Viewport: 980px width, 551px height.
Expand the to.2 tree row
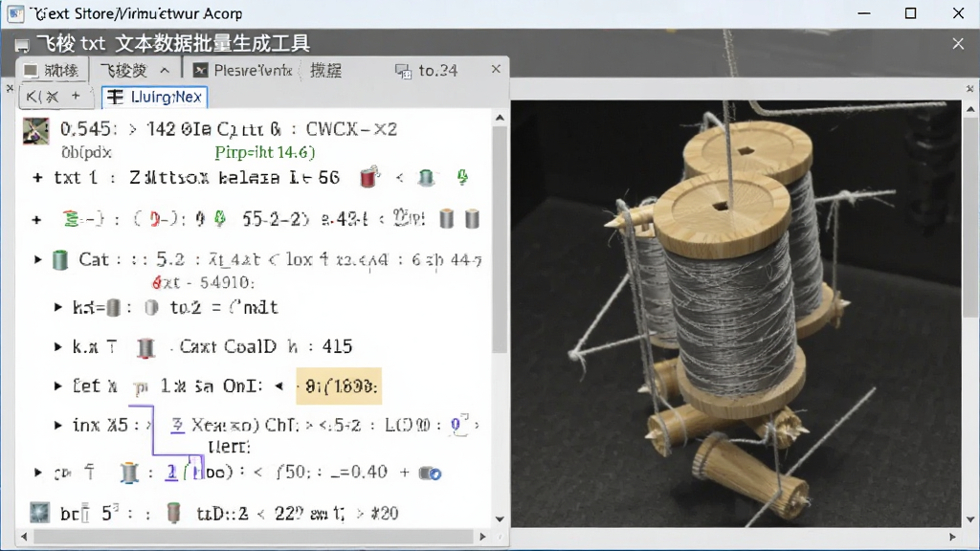pyautogui.click(x=57, y=307)
